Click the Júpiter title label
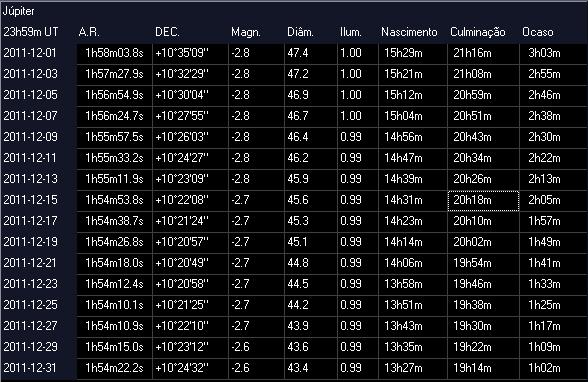Image resolution: width=588 pixels, height=382 pixels. [x=18, y=12]
